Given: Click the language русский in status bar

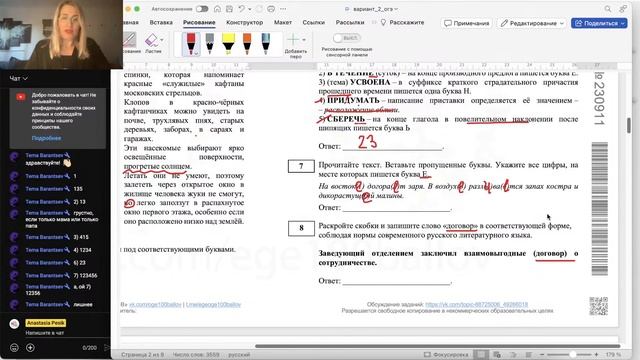Looking at the screenshot, I should 239,355.
